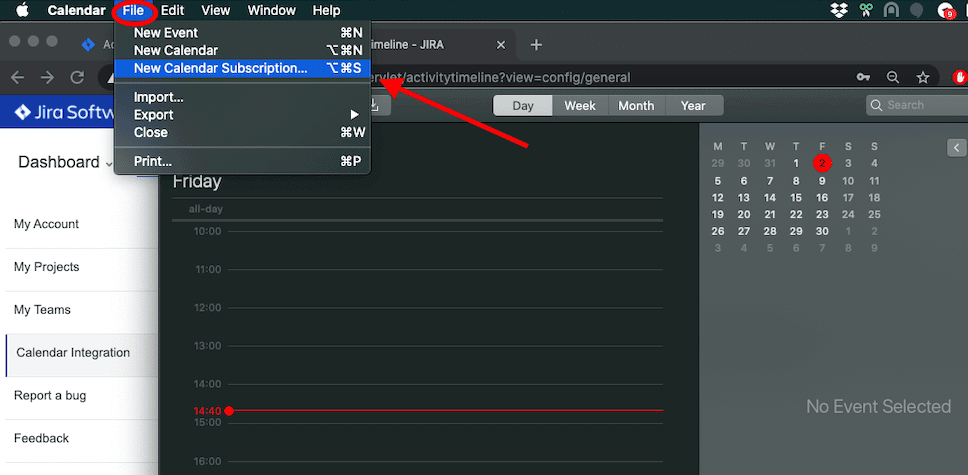Select day 14 in mini calendar
The width and height of the screenshot is (968, 475).
coord(770,198)
